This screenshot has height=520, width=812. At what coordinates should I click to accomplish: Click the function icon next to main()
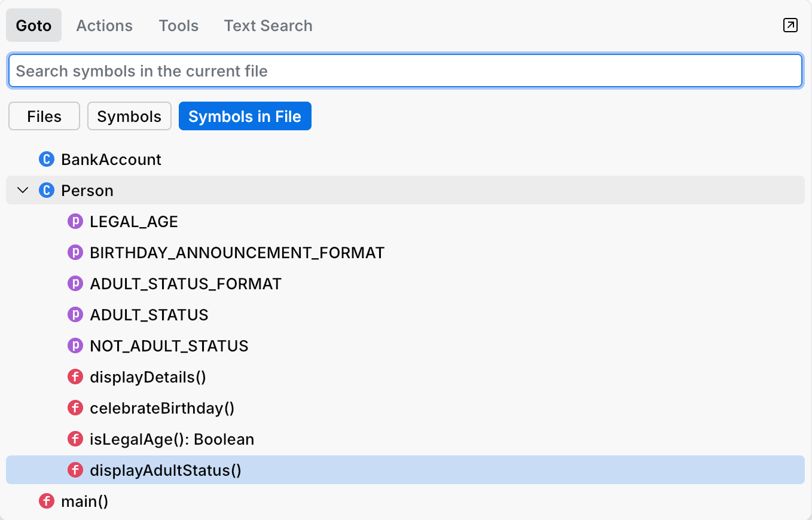[46, 501]
